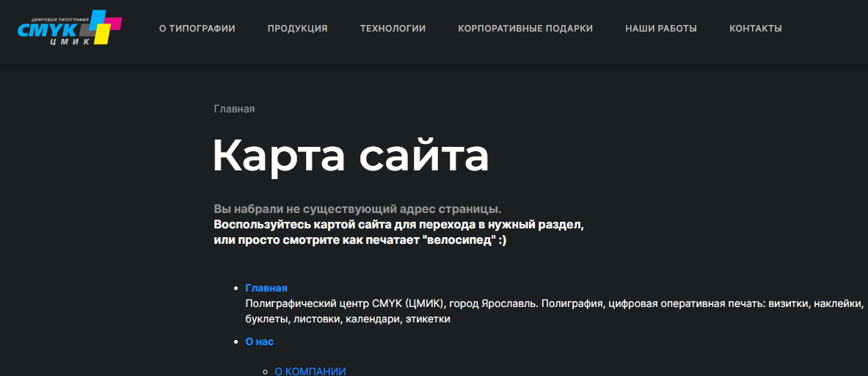
Task: Open the О ТИПОГРАФИИ menu item
Action: pos(197,29)
